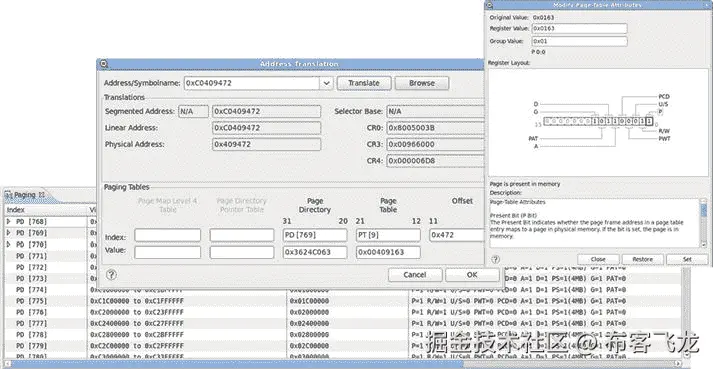
Task: Select row PD [776] in Paging table
Action: (x=45, y=312)
